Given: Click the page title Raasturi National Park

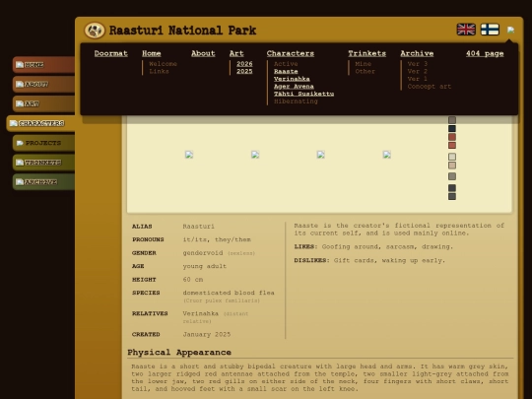Looking at the screenshot, I should (182, 31).
